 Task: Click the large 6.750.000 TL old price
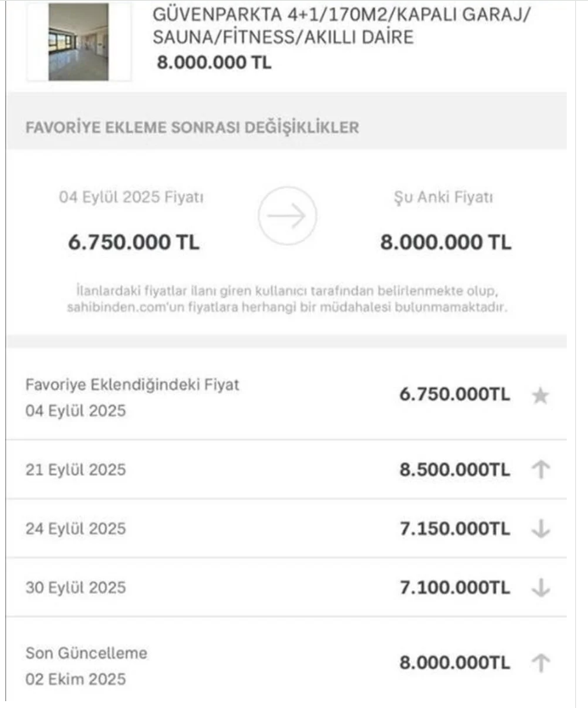click(x=134, y=242)
